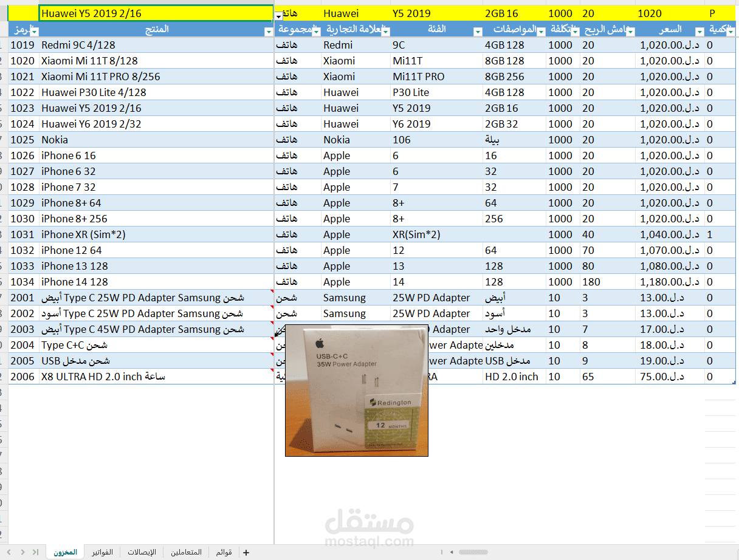Select cell iPhone XR (Sim*2)
The height and width of the screenshot is (560, 739).
tap(156, 234)
